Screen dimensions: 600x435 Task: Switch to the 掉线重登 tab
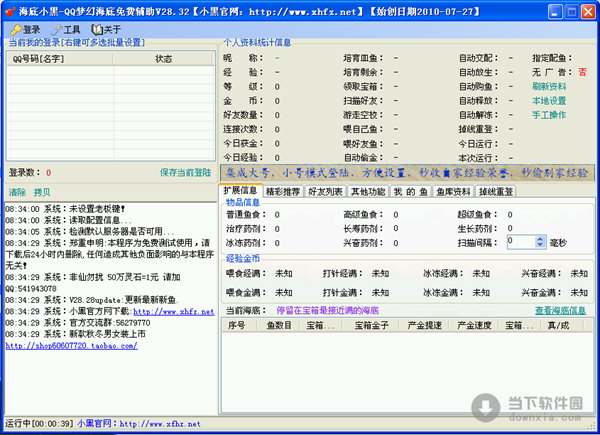tap(496, 191)
